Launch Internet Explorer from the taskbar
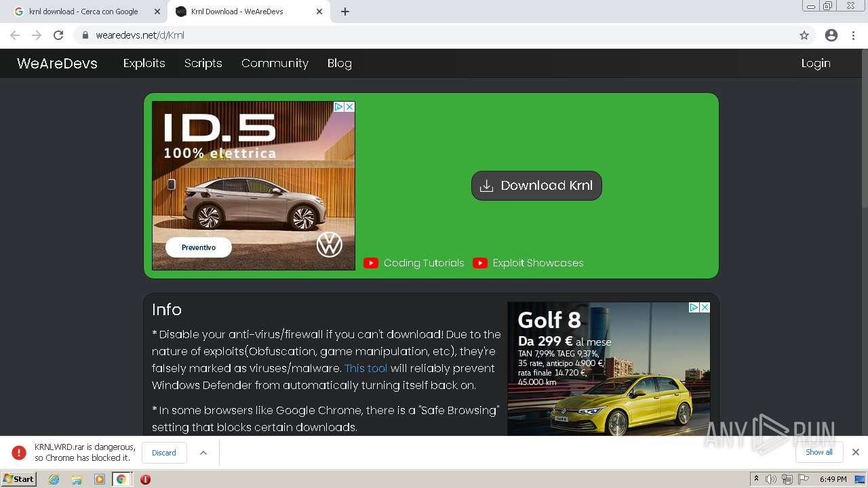Viewport: 868px width, 488px height. click(54, 479)
